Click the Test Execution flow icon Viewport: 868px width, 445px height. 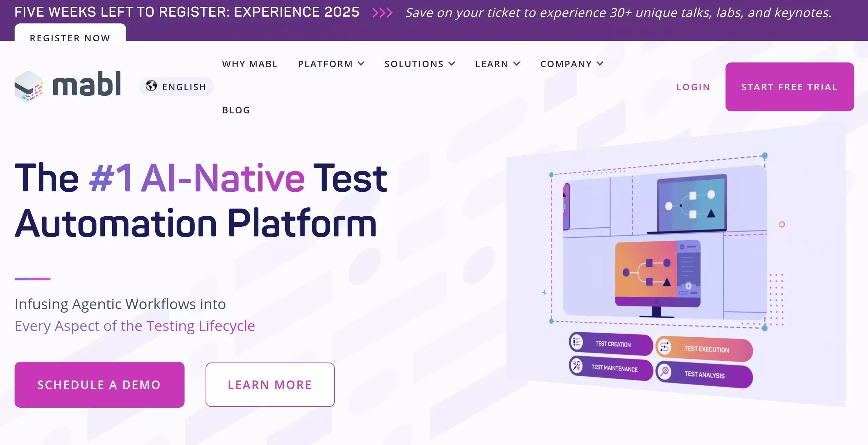pos(664,347)
